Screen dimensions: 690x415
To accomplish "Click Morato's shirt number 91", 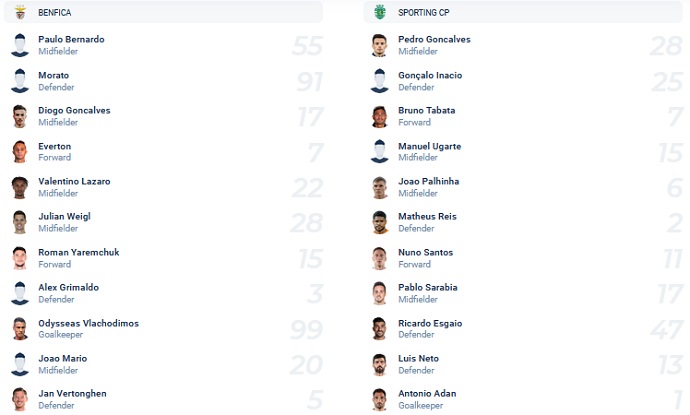I will click(309, 82).
